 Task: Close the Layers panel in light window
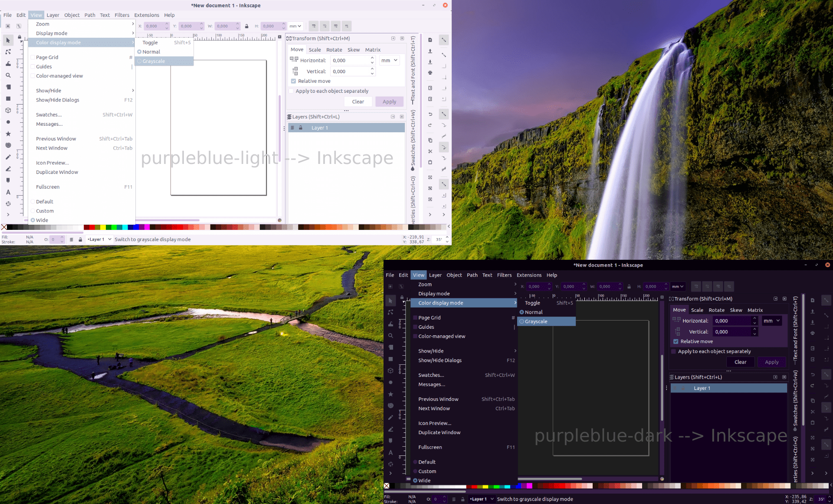pyautogui.click(x=402, y=117)
